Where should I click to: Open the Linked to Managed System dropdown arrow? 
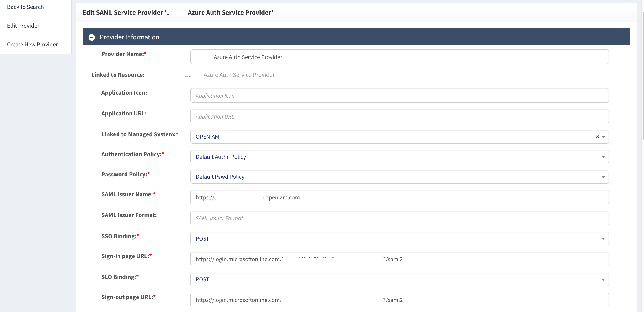[x=603, y=137]
